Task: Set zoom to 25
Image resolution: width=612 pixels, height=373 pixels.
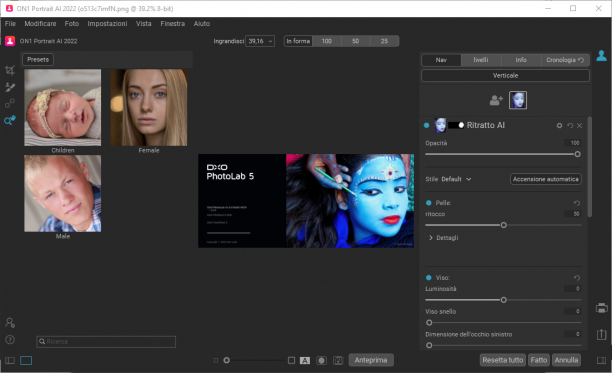Action: tap(384, 41)
